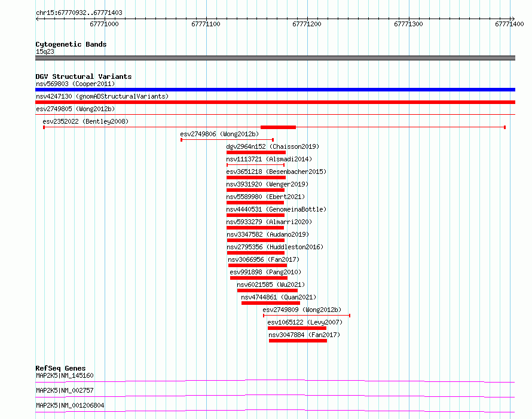Click nsv3047884 (Fan2017) label
Image resolution: width=532 pixels, height=419 pixels.
pos(304,335)
